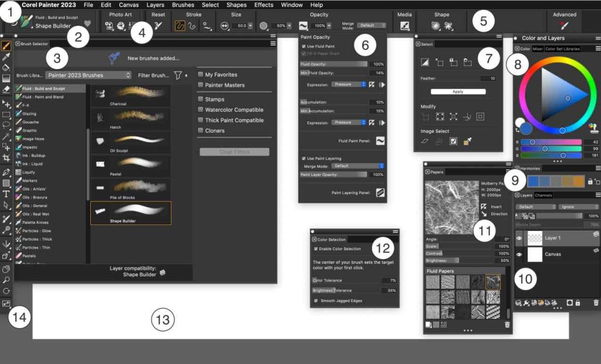The width and height of the screenshot is (601, 364).
Task: Adjust the red R color slider
Action: (551, 142)
